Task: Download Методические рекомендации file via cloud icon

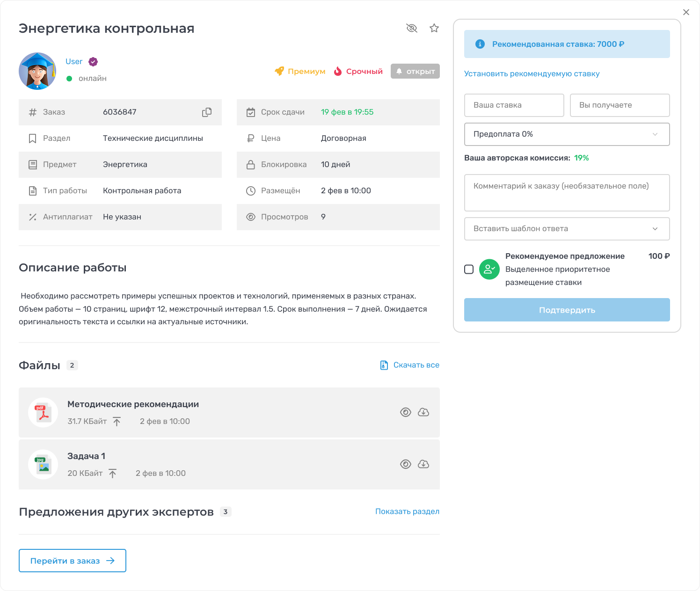Action: tap(423, 412)
